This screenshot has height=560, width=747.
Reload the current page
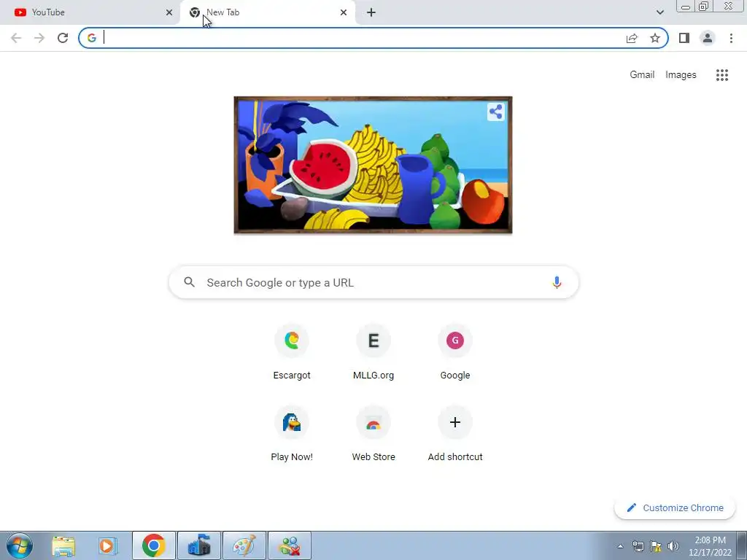[x=63, y=38]
